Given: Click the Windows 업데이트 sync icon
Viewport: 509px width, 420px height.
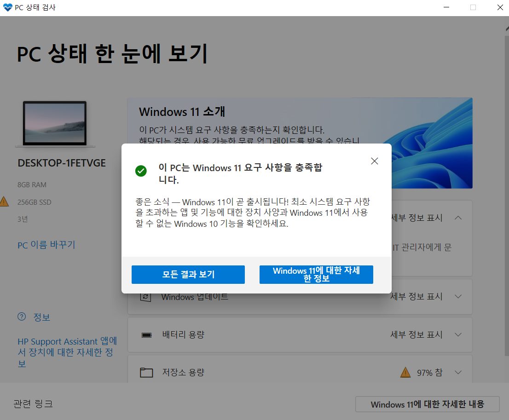Looking at the screenshot, I should [145, 297].
